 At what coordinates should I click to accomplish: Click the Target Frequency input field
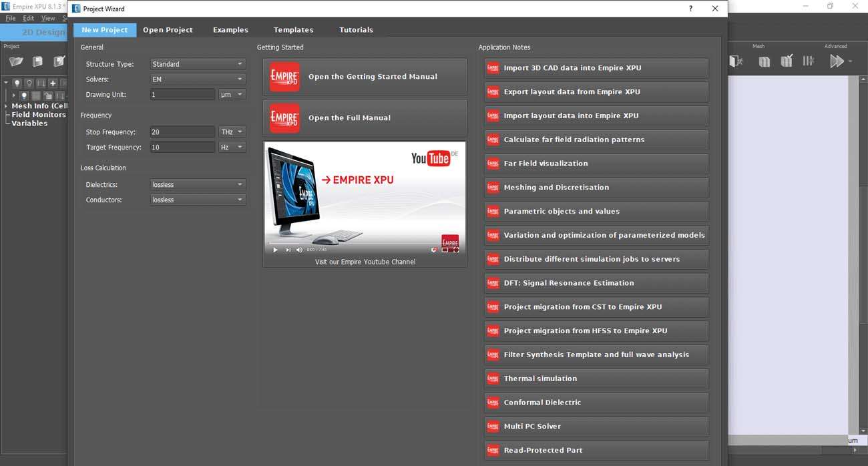(x=182, y=148)
